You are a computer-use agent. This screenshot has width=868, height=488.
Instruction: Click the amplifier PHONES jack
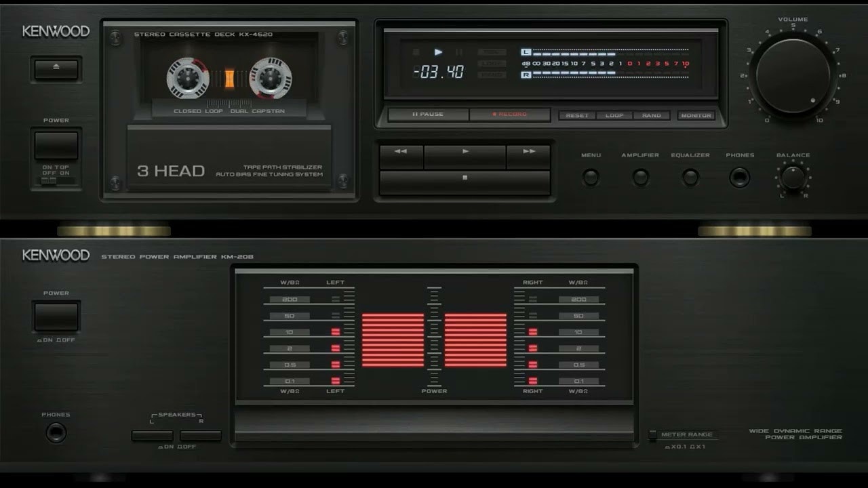pos(56,432)
